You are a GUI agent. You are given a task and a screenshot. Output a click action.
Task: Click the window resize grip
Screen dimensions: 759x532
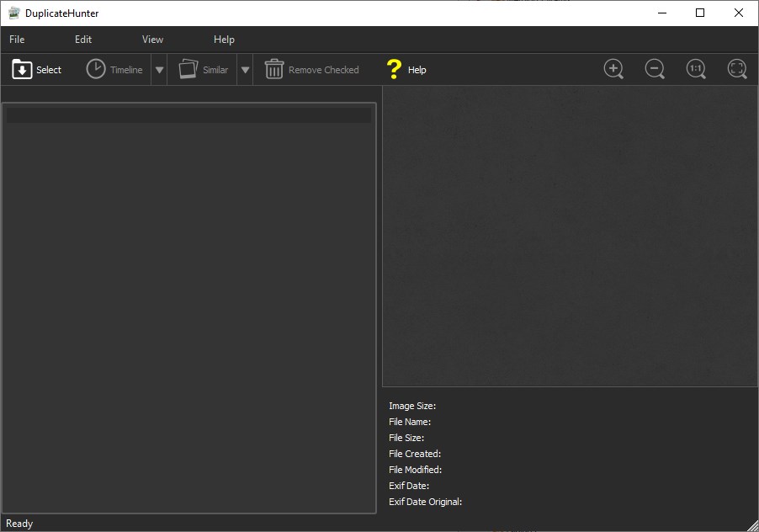753,526
